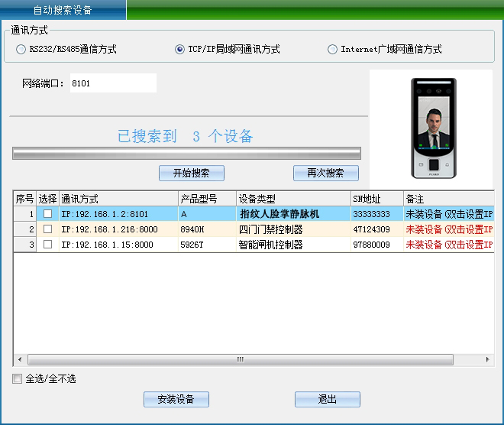This screenshot has width=504, height=425.
Task: Check the box for device 192.168.1.216
Action: point(47,229)
